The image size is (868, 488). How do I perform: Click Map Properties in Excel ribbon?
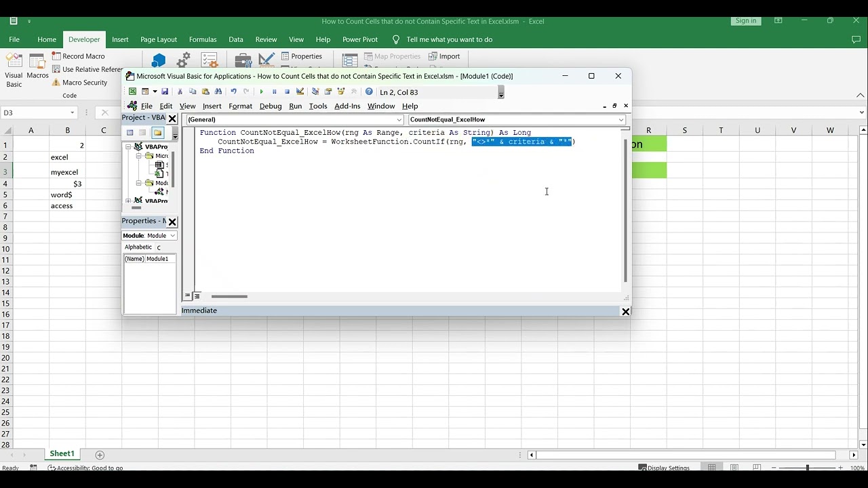coord(392,56)
